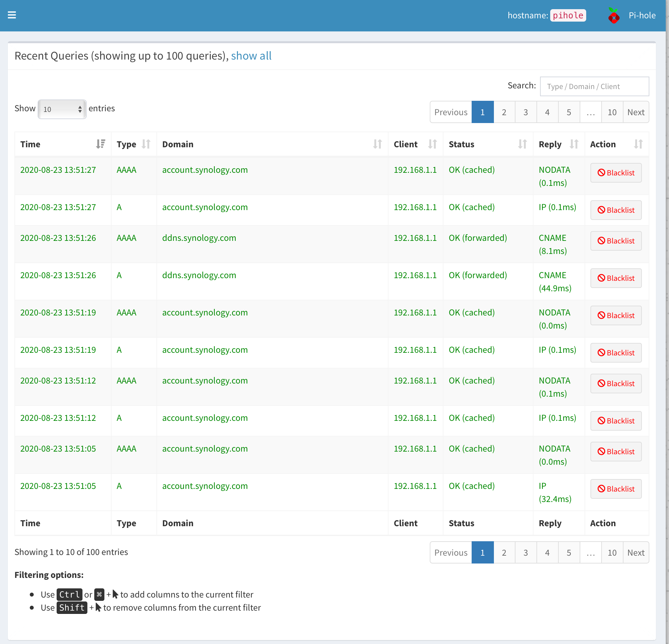This screenshot has width=669, height=644.
Task: Sort by Status column sort icon
Action: tap(523, 144)
